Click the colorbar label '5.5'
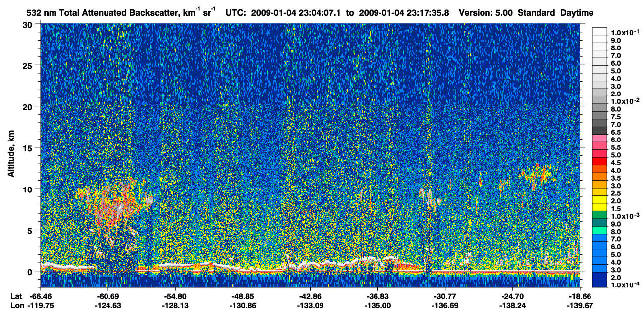Screen dimensions: 644x330 [x=616, y=148]
